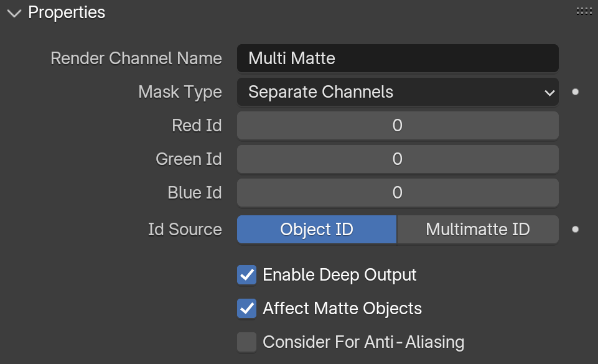Click the Enable Deep Output label text

tap(339, 275)
